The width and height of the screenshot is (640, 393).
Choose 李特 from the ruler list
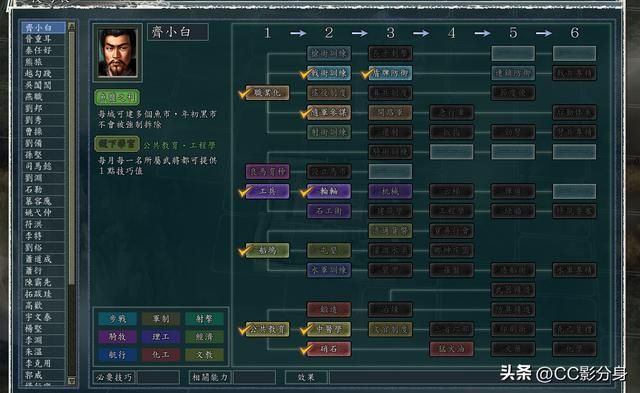click(43, 235)
